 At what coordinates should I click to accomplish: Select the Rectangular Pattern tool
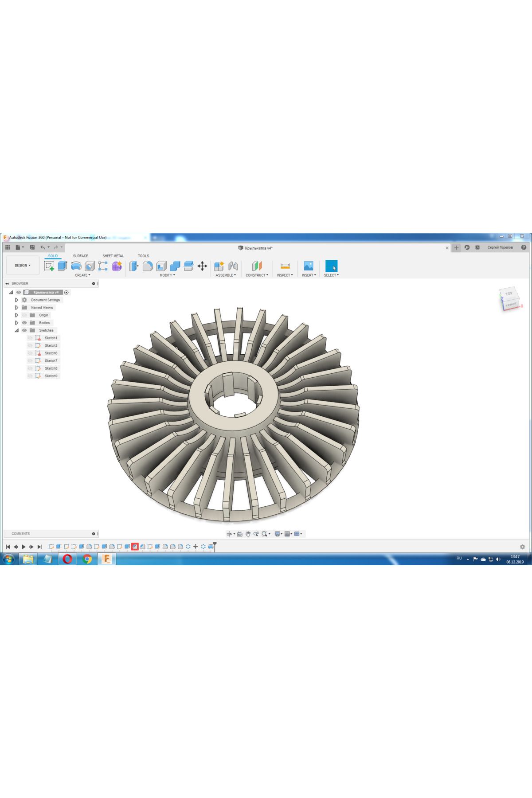point(103,266)
